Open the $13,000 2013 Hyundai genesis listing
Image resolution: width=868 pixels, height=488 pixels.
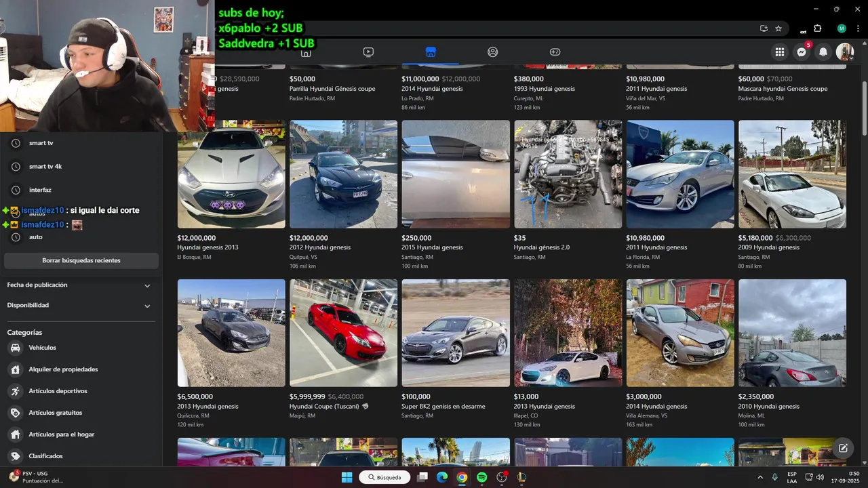tap(568, 353)
